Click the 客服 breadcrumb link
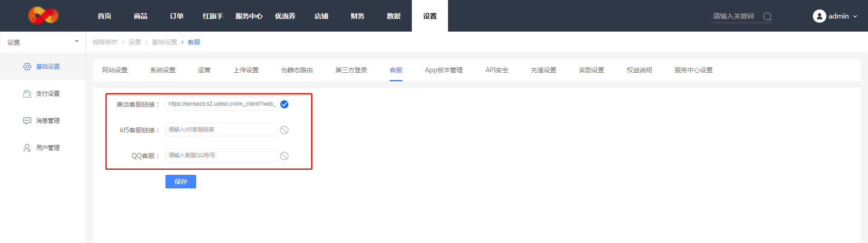 point(194,42)
